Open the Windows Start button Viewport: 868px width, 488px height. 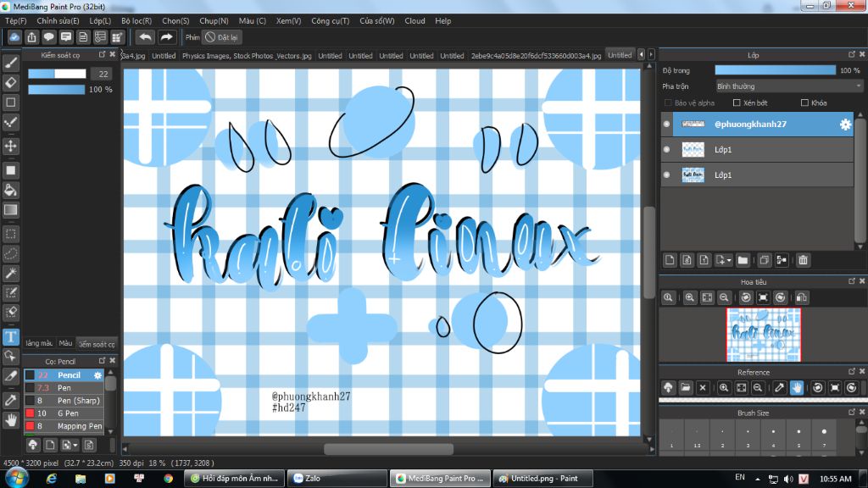point(15,478)
